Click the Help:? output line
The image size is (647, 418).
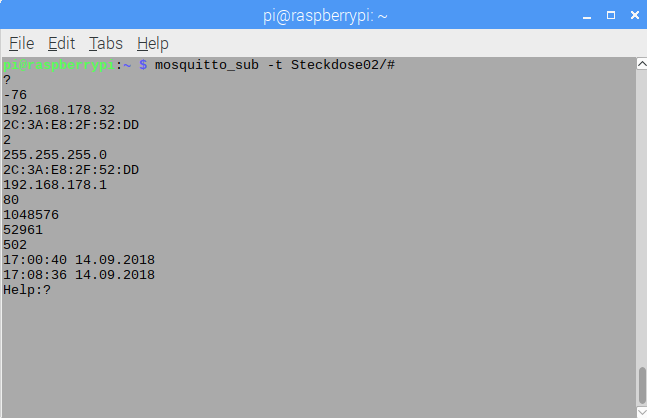tap(27, 290)
